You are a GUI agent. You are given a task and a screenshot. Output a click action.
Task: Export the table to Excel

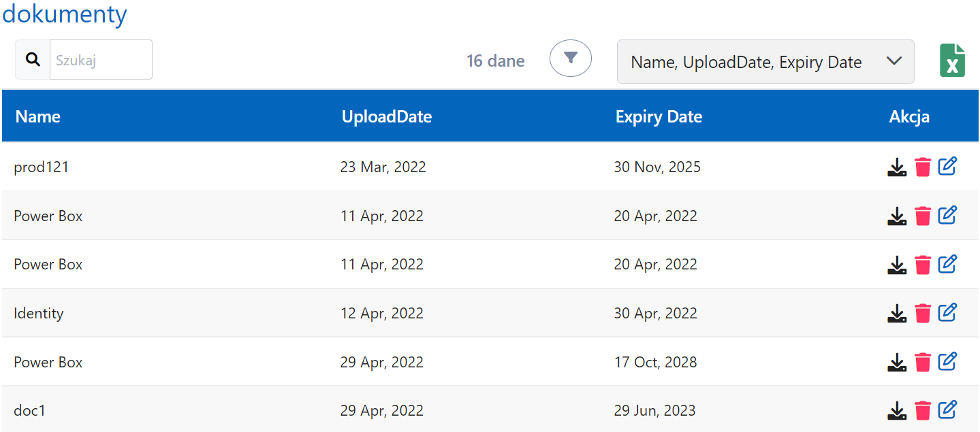point(952,61)
